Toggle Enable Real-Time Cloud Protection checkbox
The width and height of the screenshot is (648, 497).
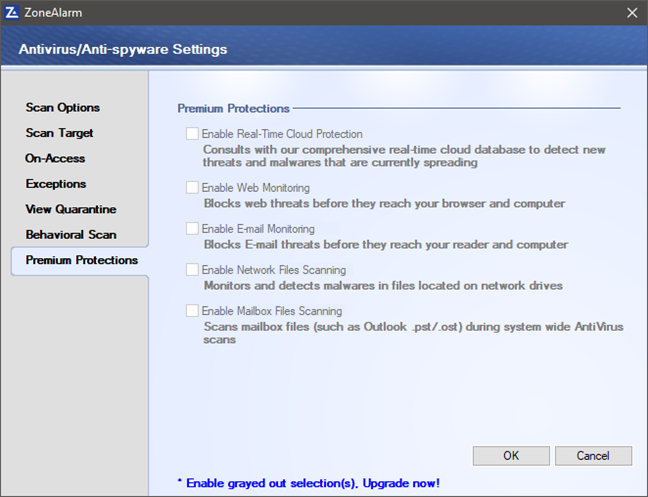click(x=192, y=133)
